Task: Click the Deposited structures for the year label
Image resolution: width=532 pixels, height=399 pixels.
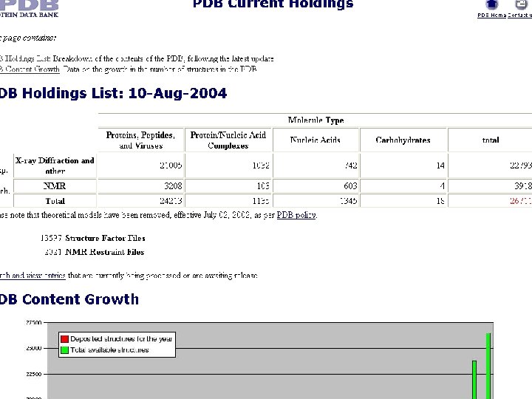Action: click(121, 339)
